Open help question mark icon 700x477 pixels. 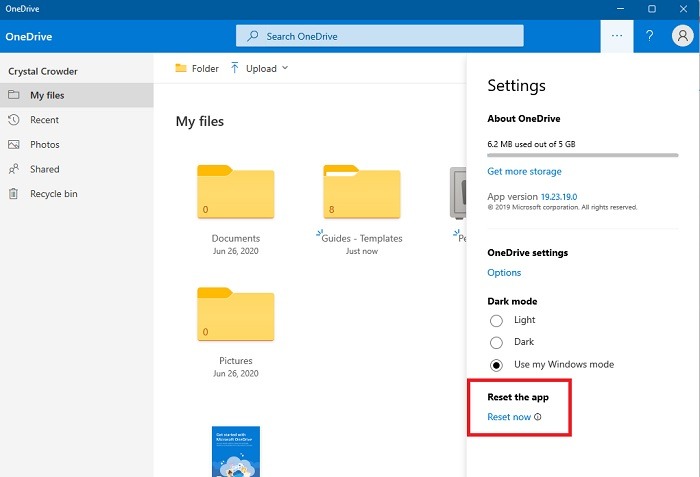pos(650,36)
